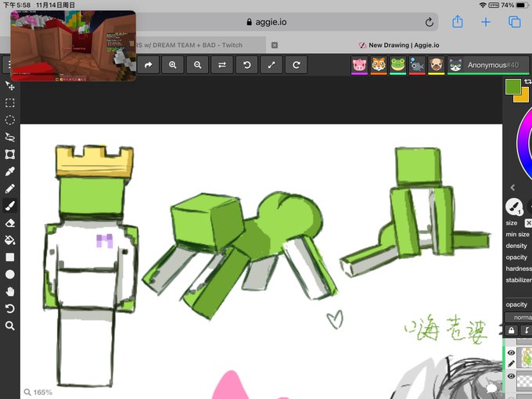Click the fish user avatar

coord(417,65)
